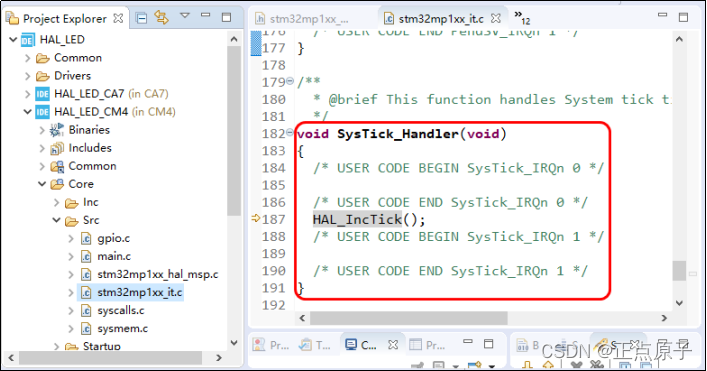The width and height of the screenshot is (707, 371).
Task: Expand the main.c file node
Action: [71, 257]
